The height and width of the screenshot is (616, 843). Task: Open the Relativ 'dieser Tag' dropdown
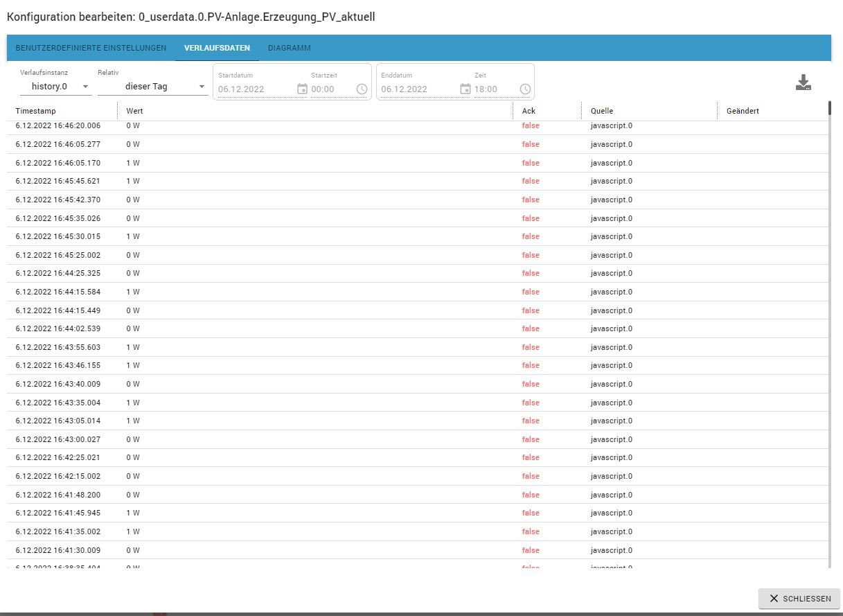coord(152,87)
